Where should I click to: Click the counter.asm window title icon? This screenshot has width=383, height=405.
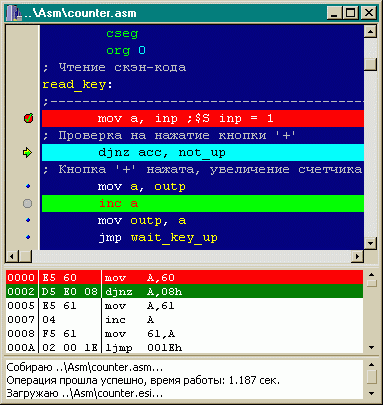[x=14, y=13]
